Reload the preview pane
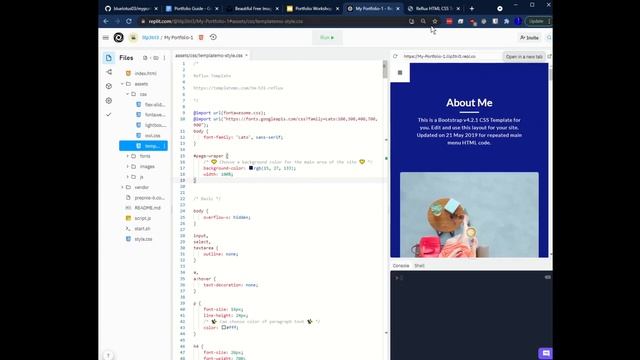Screen dimensions: 640x360 (395, 56)
